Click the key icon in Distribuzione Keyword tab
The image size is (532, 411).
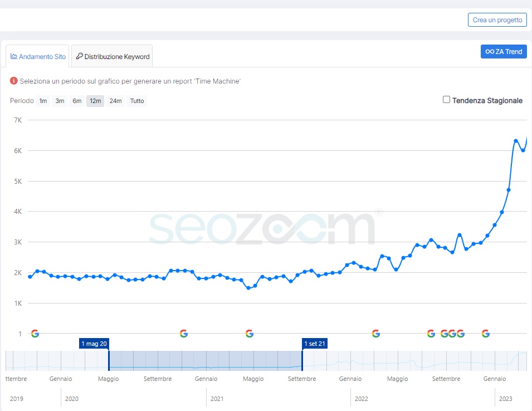(79, 56)
